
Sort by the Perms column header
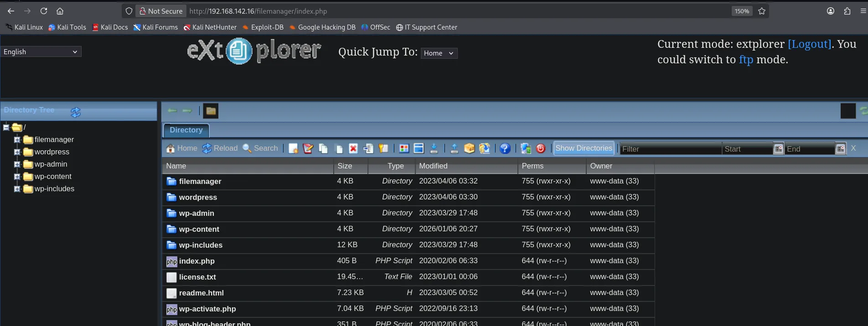pyautogui.click(x=552, y=166)
